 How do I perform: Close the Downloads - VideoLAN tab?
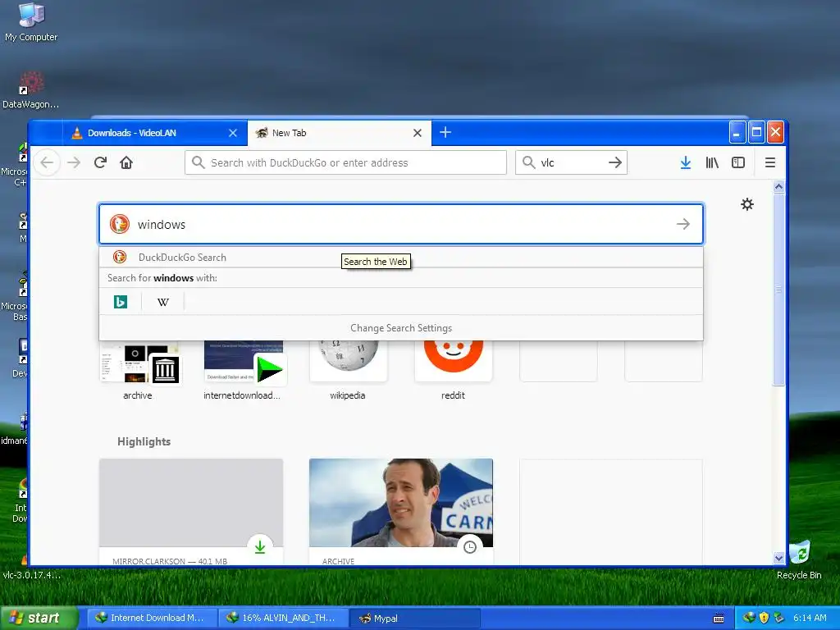pyautogui.click(x=233, y=133)
